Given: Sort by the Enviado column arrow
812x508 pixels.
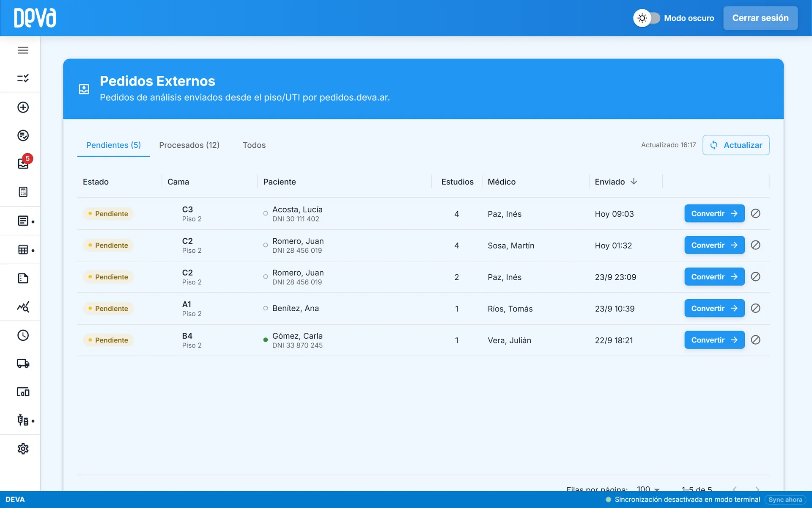Looking at the screenshot, I should pyautogui.click(x=634, y=182).
